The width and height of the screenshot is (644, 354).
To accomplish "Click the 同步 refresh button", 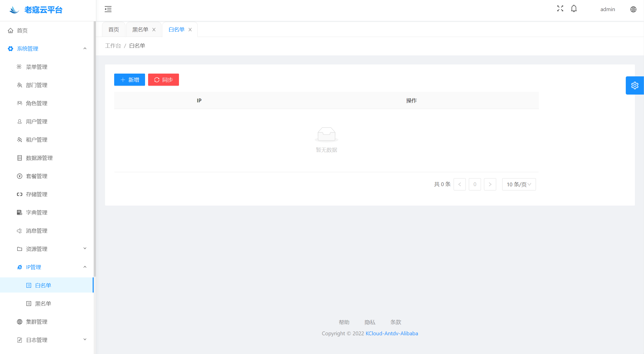I will pyautogui.click(x=163, y=80).
